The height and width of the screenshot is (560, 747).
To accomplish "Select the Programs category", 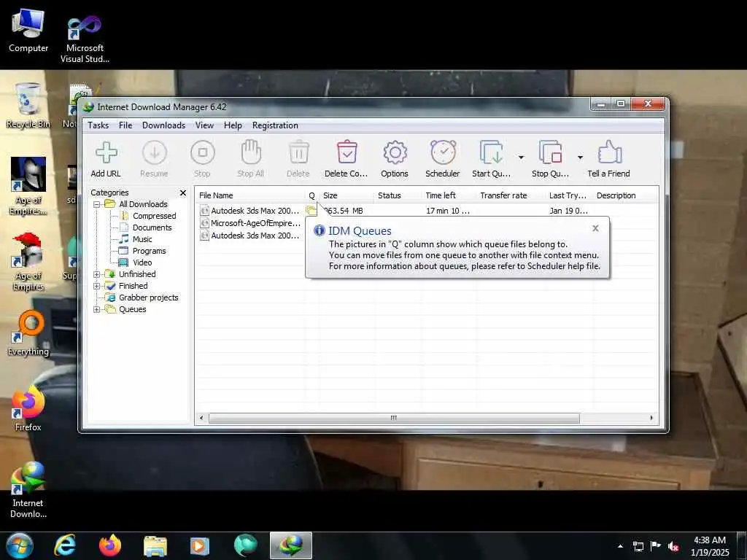I will tap(149, 251).
